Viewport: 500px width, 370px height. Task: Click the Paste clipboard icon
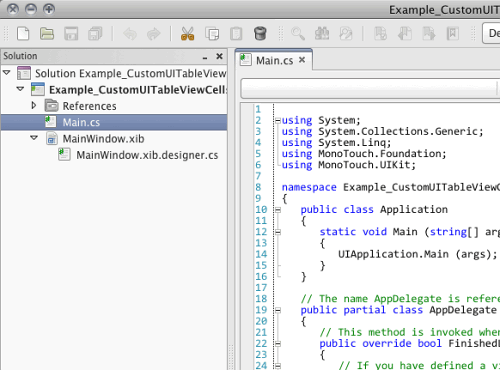tap(236, 34)
